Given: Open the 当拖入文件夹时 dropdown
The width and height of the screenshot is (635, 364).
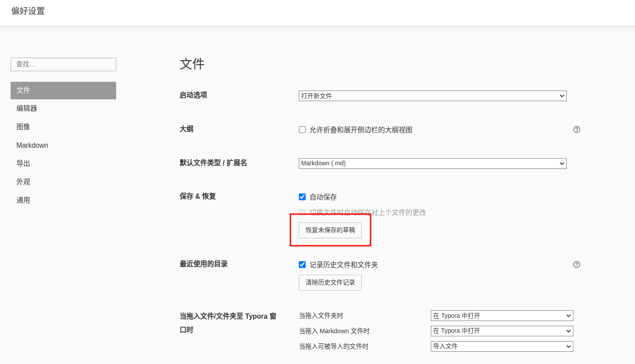Looking at the screenshot, I should (x=502, y=316).
